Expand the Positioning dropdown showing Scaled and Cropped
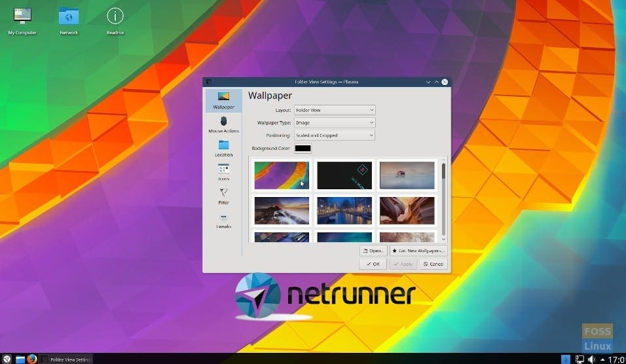This screenshot has width=626, height=364. pos(335,136)
